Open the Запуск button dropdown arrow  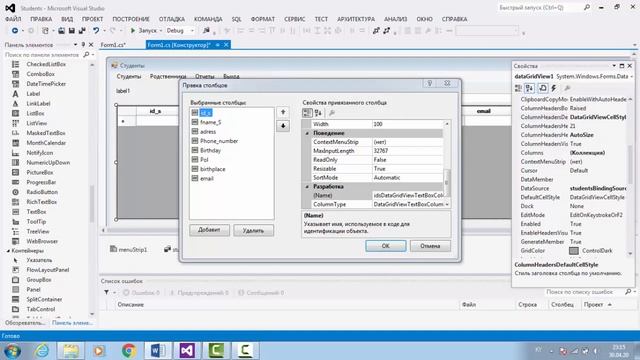pyautogui.click(x=160, y=31)
